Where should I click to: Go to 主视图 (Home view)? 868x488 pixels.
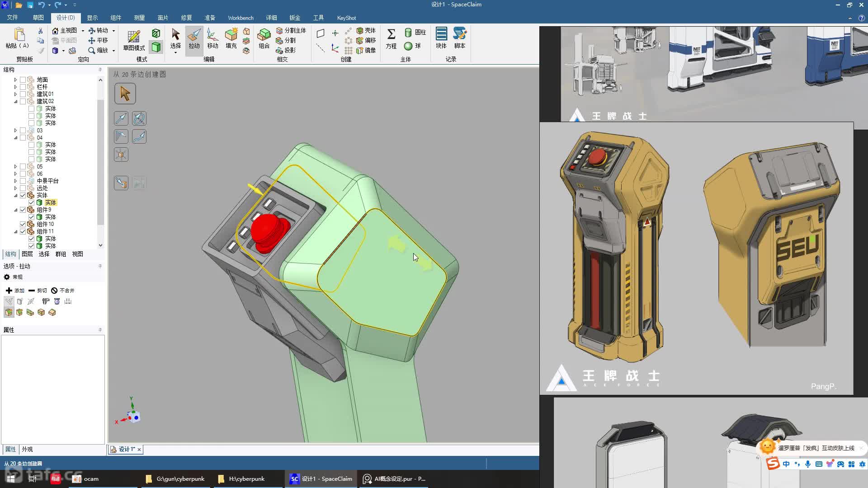[x=65, y=30]
